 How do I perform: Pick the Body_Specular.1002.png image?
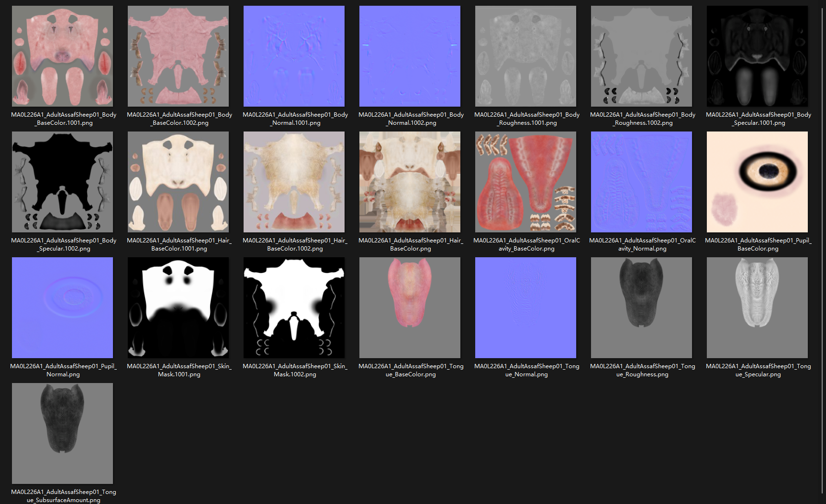[62, 182]
